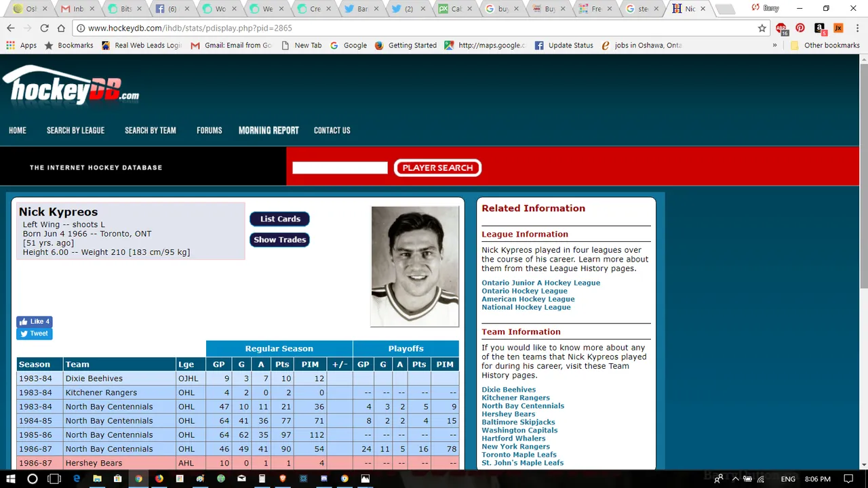Open the Adblock extension icon
Screen dimensions: 868x488
click(782, 28)
